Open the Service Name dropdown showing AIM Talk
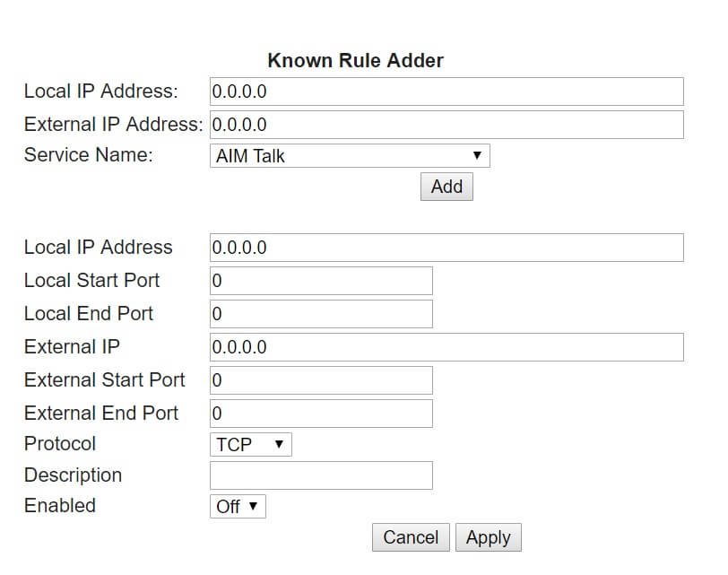Image resolution: width=728 pixels, height=575 pixels. click(349, 156)
